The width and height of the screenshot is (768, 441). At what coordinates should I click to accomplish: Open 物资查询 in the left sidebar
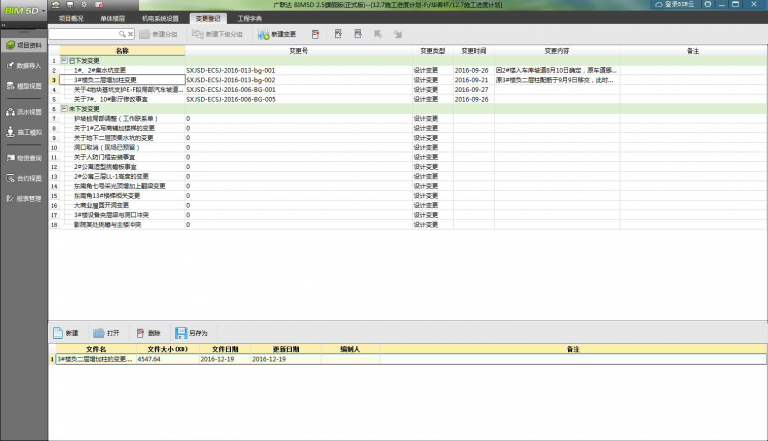click(24, 158)
